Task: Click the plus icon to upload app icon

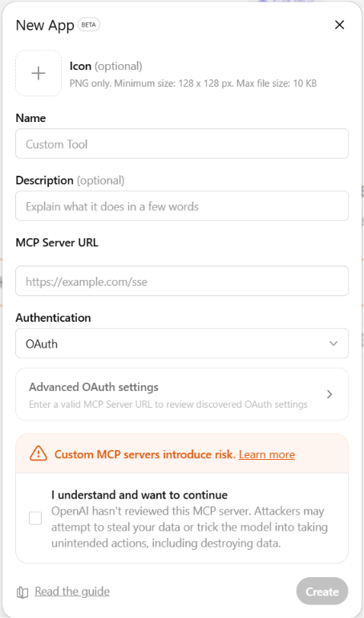Action: 38,73
